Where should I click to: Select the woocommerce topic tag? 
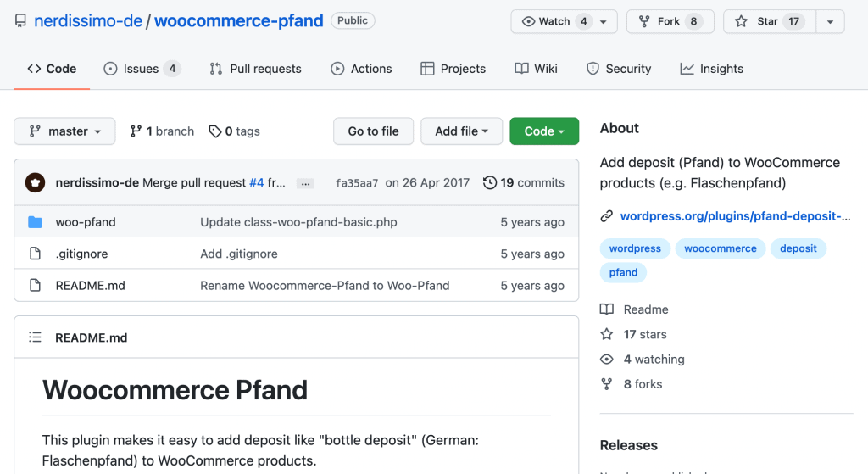coord(721,248)
